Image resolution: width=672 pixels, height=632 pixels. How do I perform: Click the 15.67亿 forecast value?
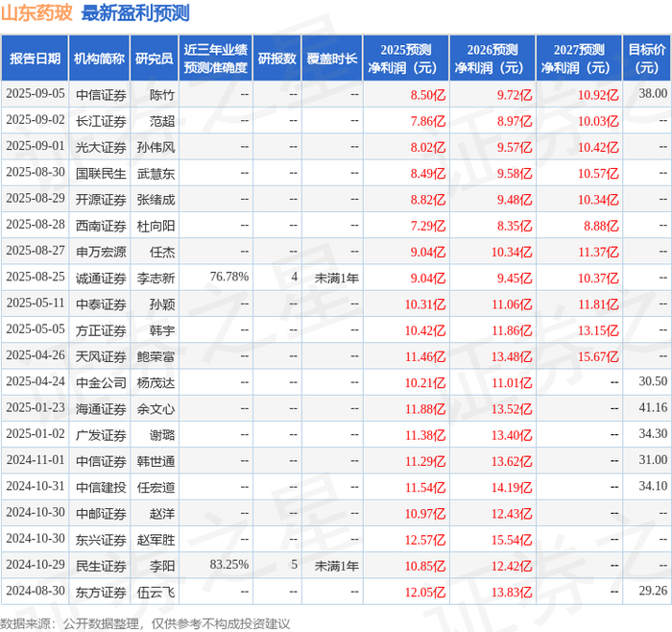click(x=598, y=356)
